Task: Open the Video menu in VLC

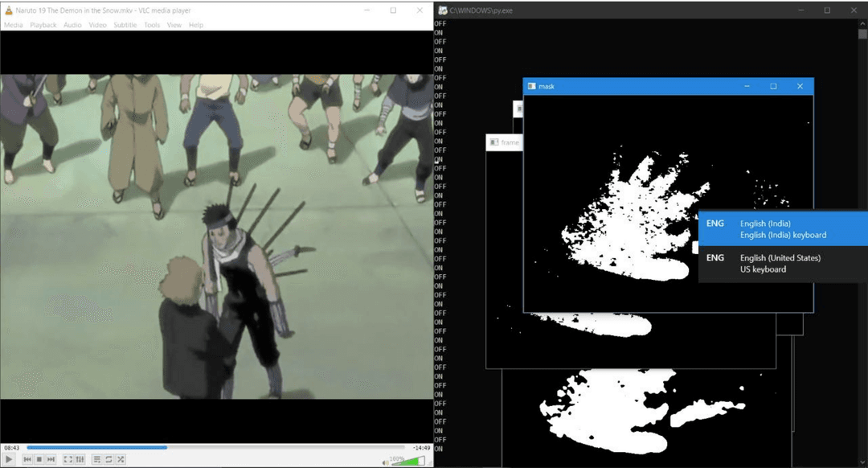Action: tap(98, 25)
